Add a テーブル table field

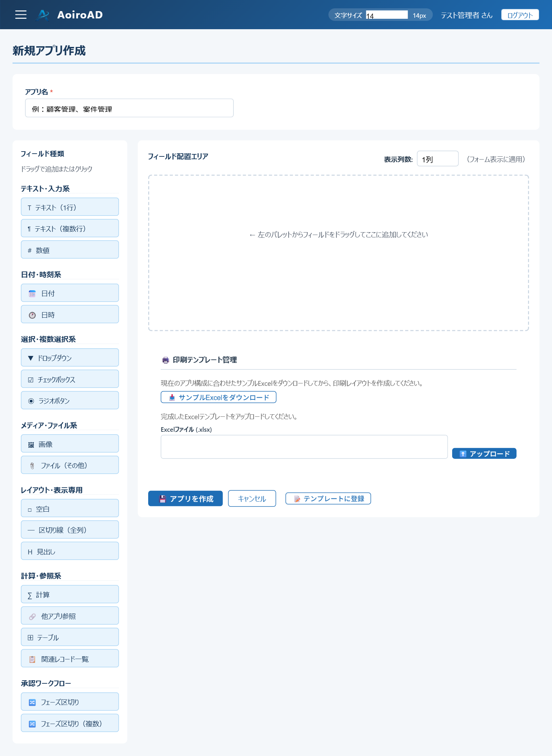click(70, 637)
